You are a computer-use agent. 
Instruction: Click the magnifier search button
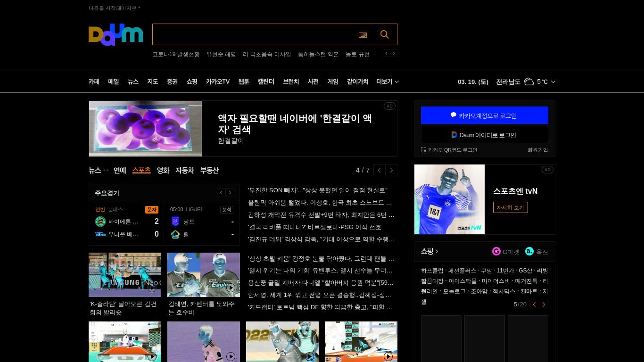pos(385,34)
